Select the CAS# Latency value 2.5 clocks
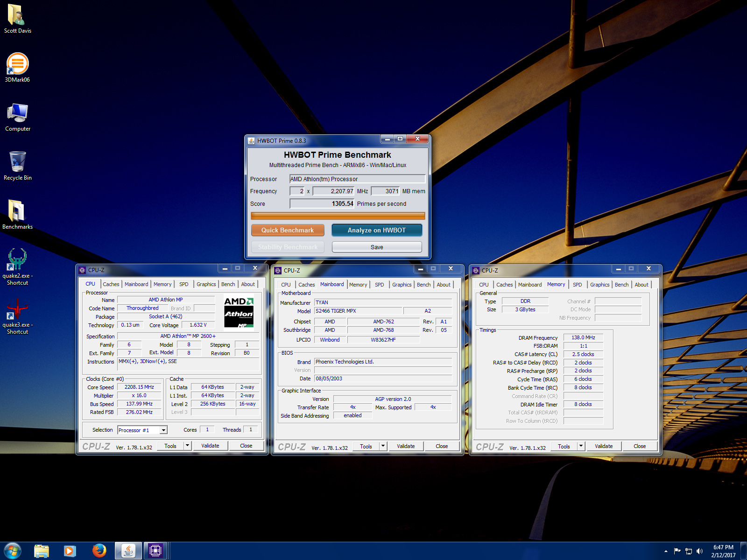The height and width of the screenshot is (560, 747). tap(583, 354)
